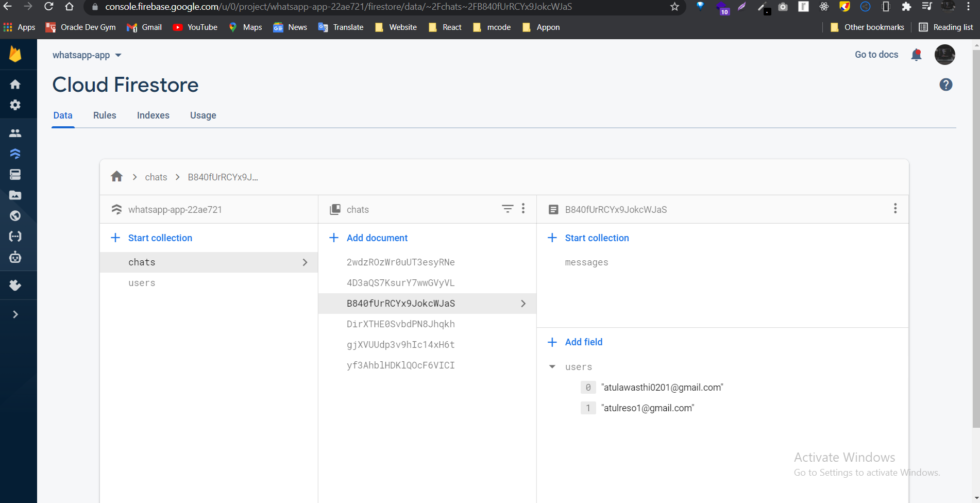Select value "atulreso1@gmail.com"
This screenshot has height=503, width=980.
tap(648, 408)
